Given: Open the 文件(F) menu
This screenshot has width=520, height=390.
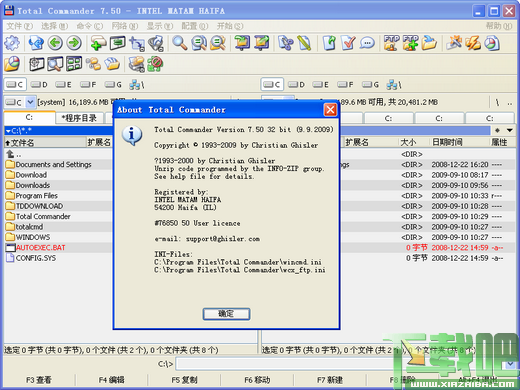Looking at the screenshot, I should pyautogui.click(x=20, y=26).
